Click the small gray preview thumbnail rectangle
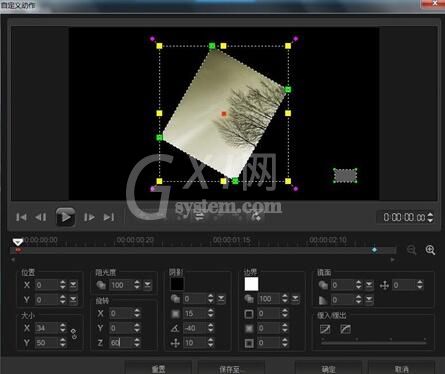 point(345,175)
